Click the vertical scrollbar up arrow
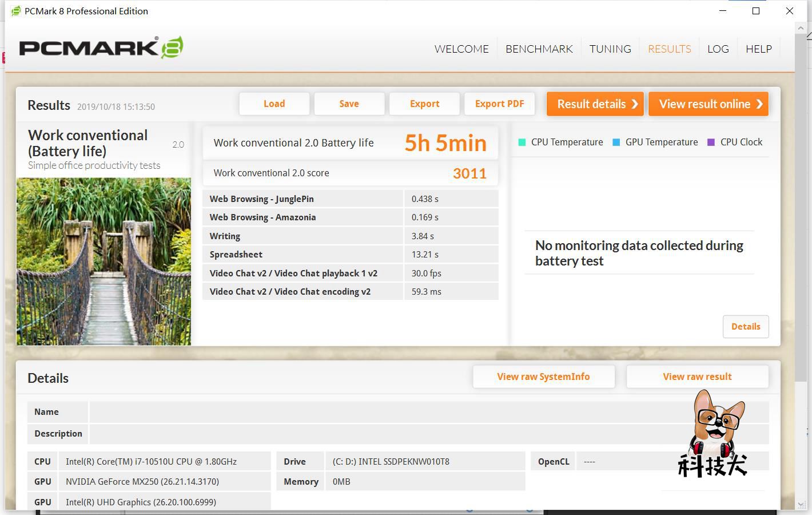The image size is (812, 515). [x=802, y=27]
